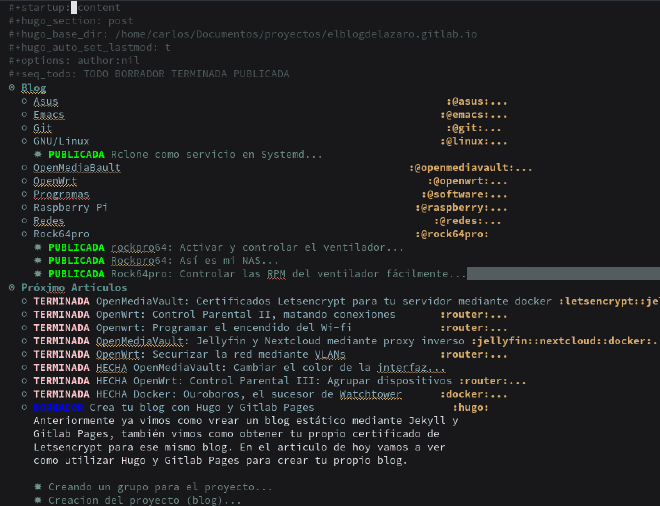This screenshot has height=506, width=660.
Task: Click star bullet of Rclone como servicio entry
Action: click(38, 154)
